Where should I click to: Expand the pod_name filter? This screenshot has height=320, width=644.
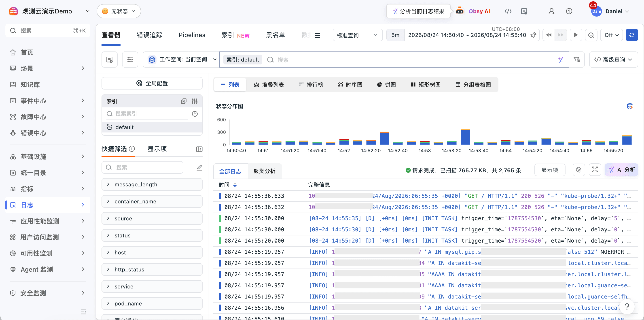click(152, 304)
